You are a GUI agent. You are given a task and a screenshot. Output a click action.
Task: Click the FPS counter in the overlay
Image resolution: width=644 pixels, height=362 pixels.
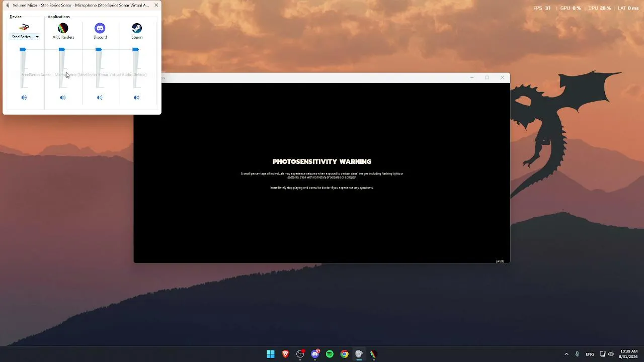pyautogui.click(x=542, y=8)
